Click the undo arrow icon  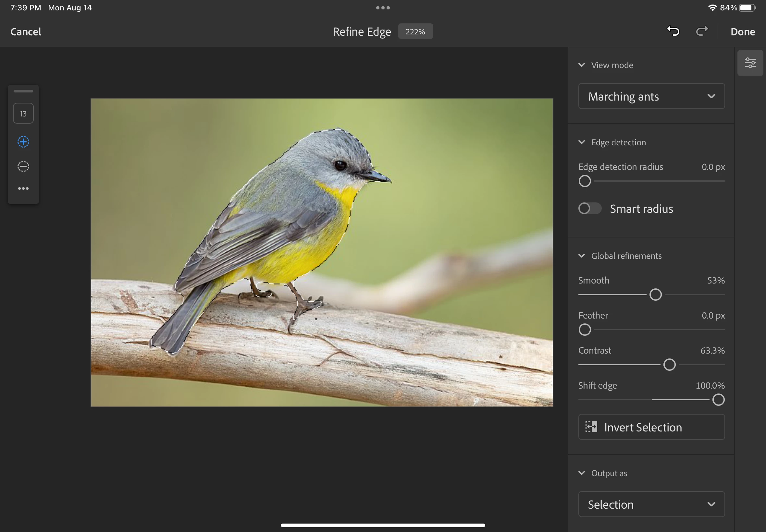click(673, 31)
